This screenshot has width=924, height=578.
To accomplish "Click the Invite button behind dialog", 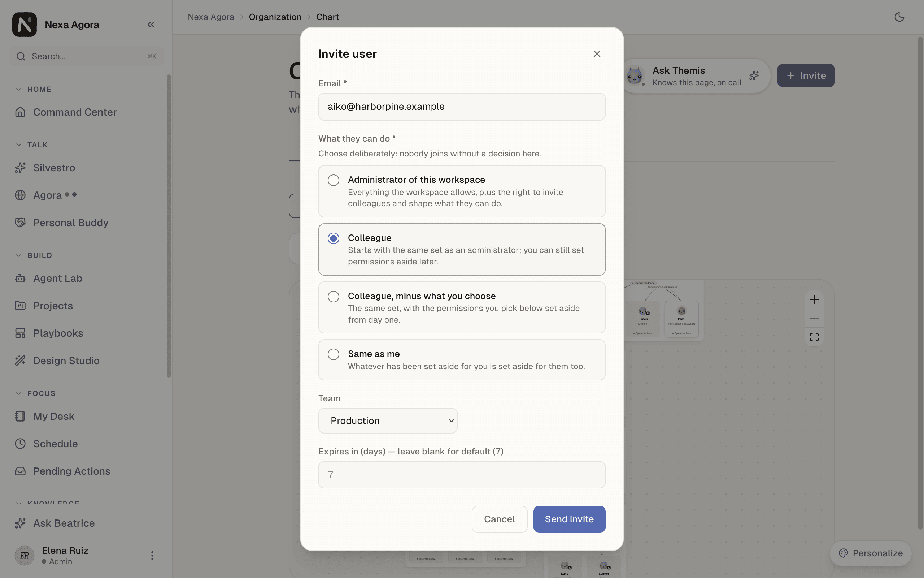I will coord(806,75).
